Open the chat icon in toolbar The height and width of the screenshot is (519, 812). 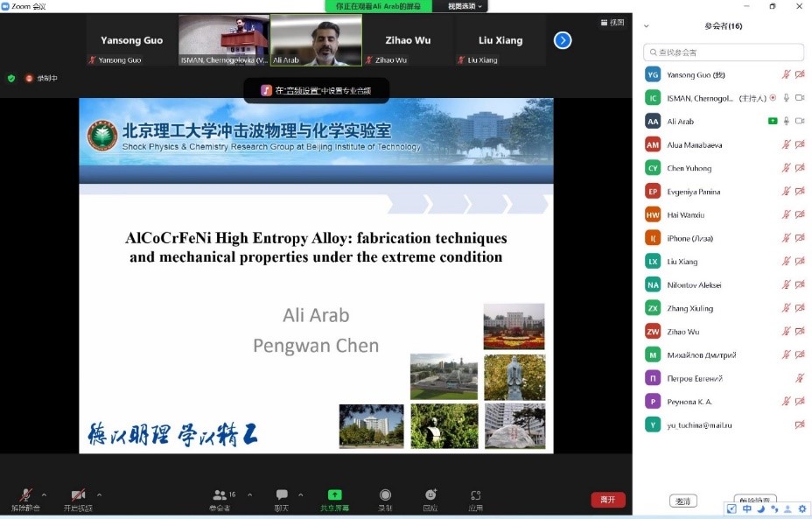282,495
